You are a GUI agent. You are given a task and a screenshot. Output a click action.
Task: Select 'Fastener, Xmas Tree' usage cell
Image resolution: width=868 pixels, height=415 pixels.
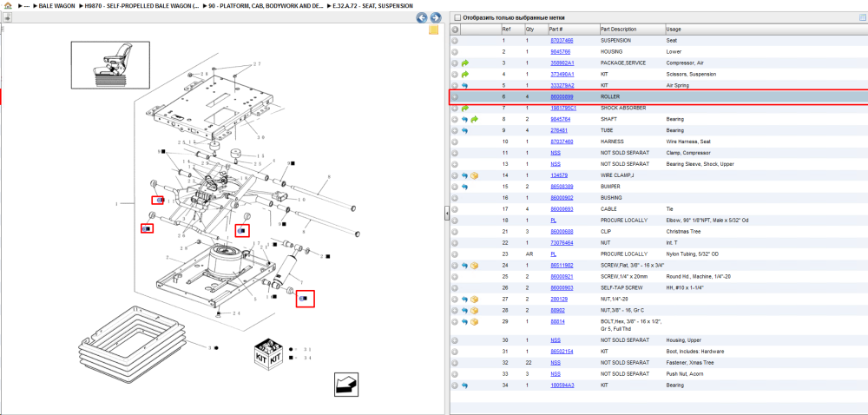pos(688,362)
